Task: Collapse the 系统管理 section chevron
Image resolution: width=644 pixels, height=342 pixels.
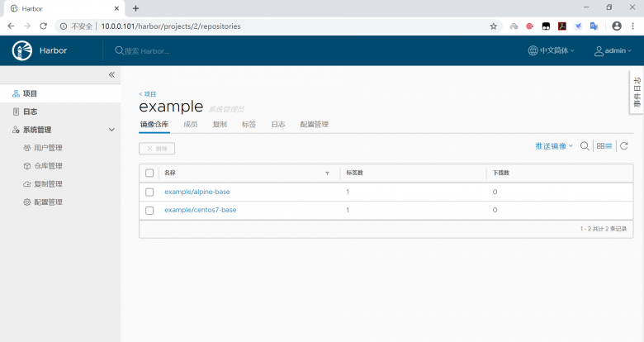Action: click(x=111, y=130)
